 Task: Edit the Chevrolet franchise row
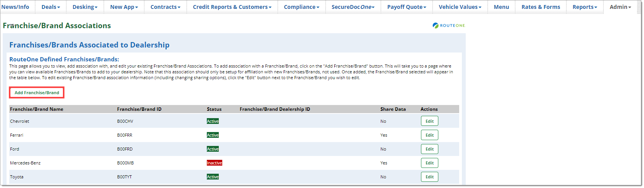[x=429, y=121]
